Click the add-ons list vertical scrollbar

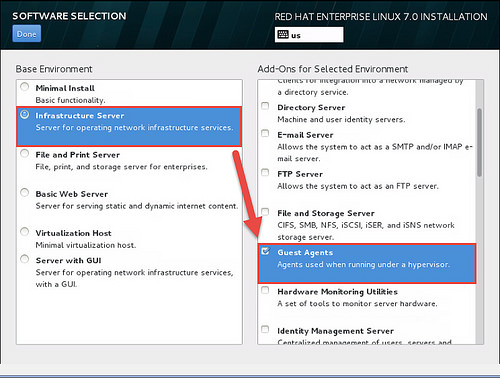pyautogui.click(x=479, y=142)
